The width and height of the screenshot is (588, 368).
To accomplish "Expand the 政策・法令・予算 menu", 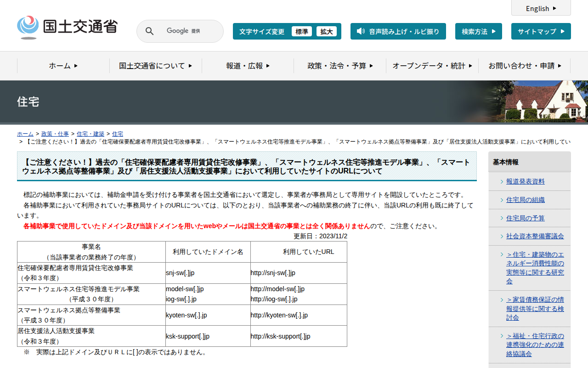I will pos(340,66).
